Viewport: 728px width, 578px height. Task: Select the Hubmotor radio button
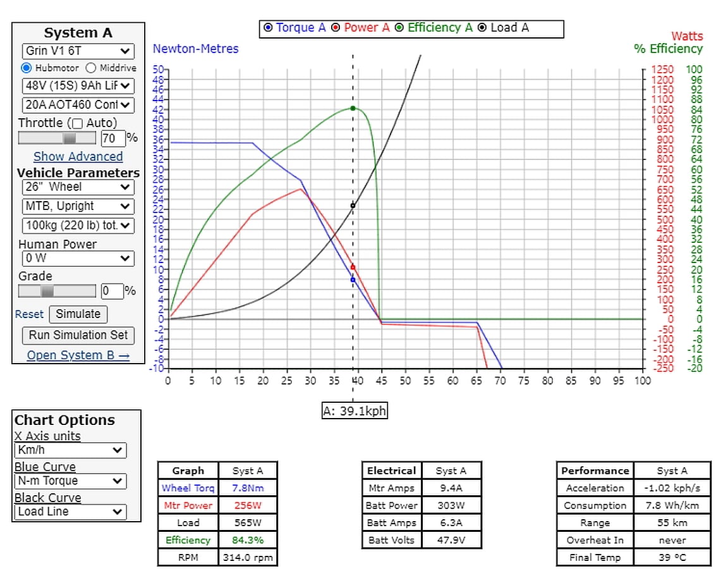point(27,68)
